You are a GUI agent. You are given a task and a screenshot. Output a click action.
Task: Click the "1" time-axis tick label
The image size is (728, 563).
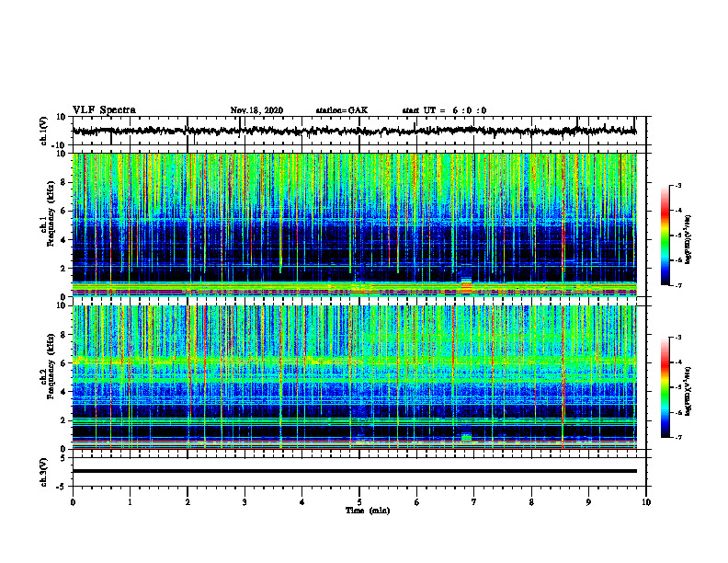click(130, 502)
